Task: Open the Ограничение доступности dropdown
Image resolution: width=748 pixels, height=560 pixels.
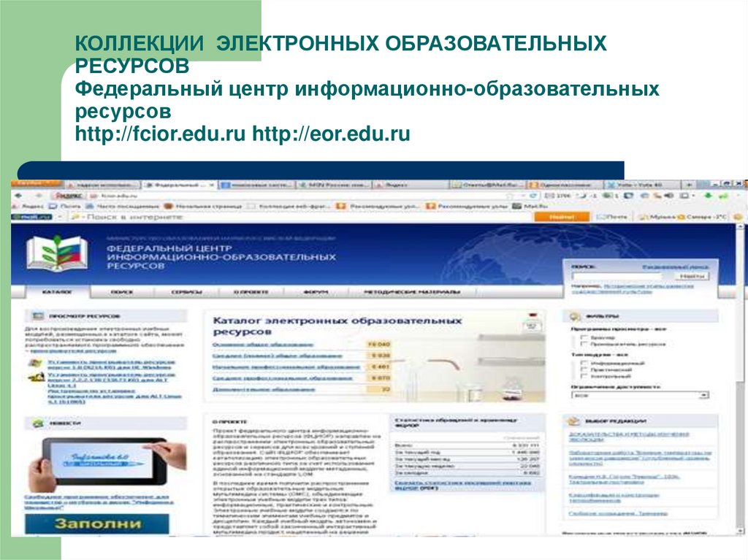Action: click(703, 394)
